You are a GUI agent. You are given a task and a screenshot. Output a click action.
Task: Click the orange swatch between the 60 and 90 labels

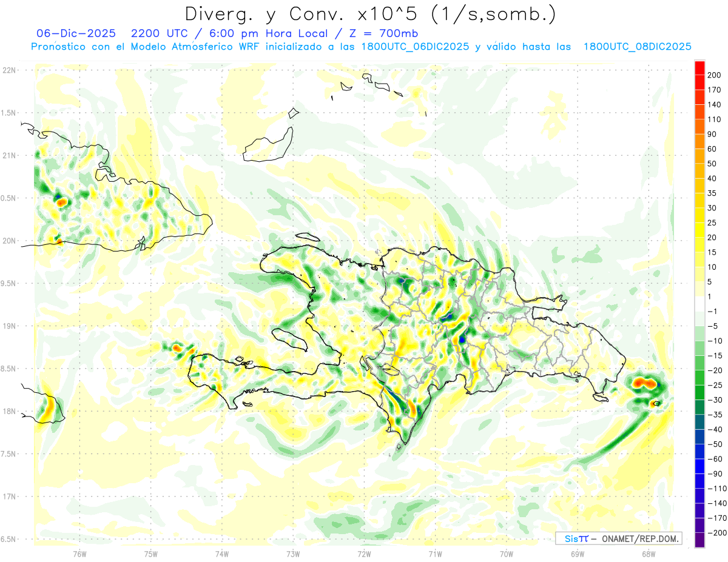coord(699,141)
